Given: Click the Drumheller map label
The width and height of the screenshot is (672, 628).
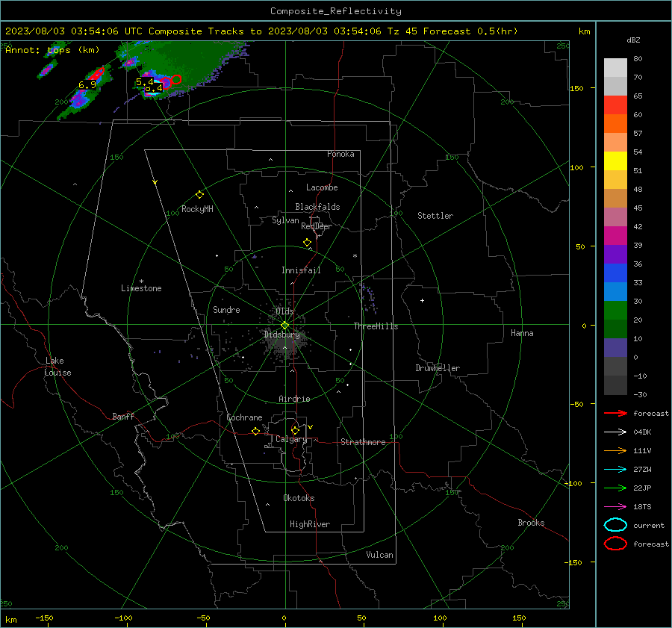Looking at the screenshot, I should [438, 368].
